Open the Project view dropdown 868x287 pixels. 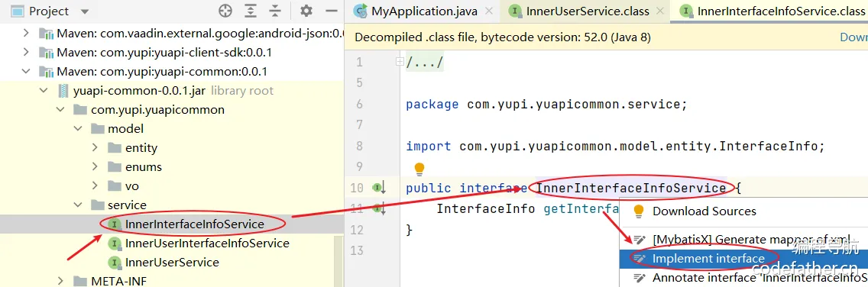point(84,11)
